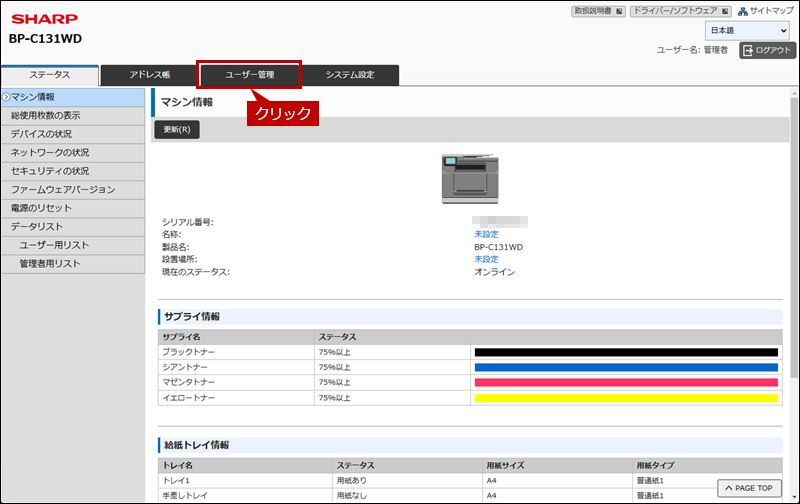Click the ユーザー名: 管理者 text
The height and width of the screenshot is (504, 800).
pyautogui.click(x=692, y=50)
